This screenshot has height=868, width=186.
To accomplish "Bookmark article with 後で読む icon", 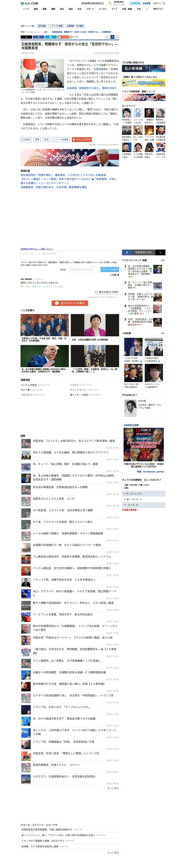I will point(74,37).
